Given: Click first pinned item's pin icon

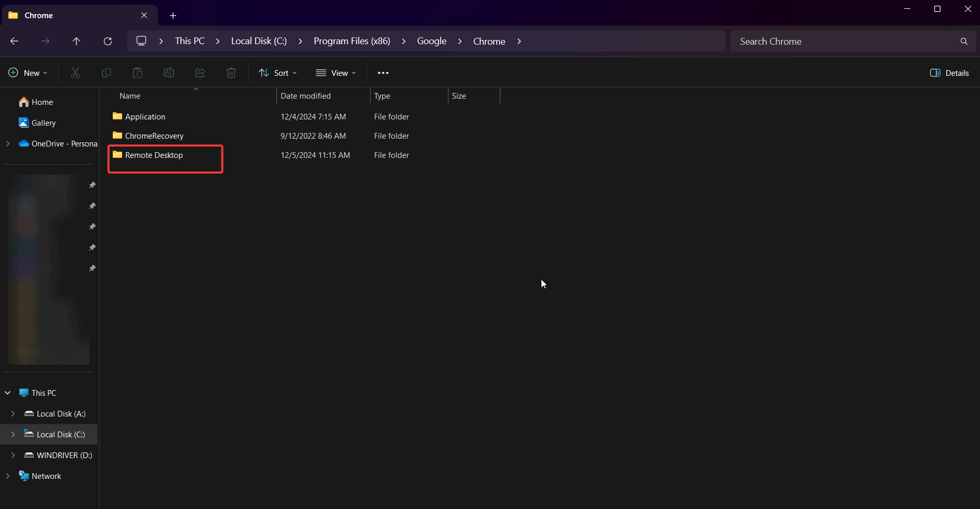Looking at the screenshot, I should (x=92, y=185).
